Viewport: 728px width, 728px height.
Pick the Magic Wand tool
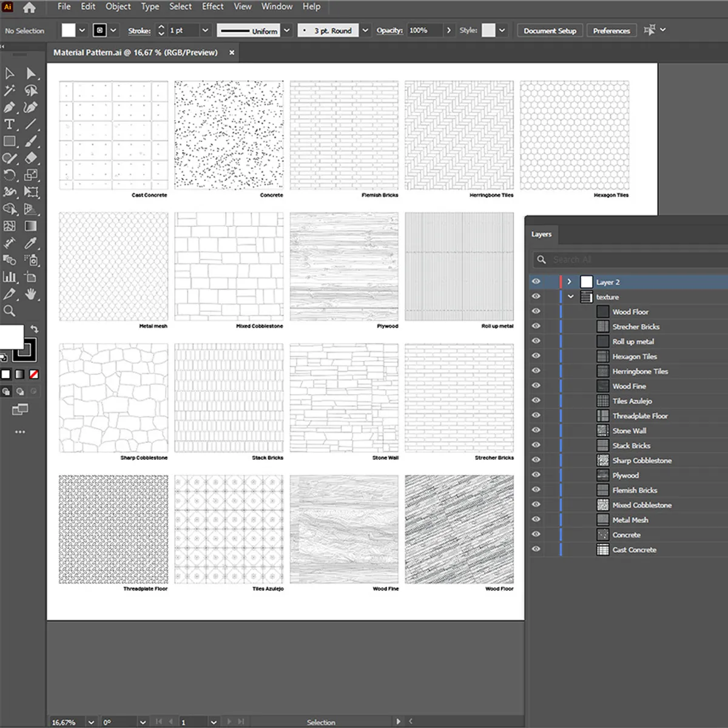coord(9,91)
